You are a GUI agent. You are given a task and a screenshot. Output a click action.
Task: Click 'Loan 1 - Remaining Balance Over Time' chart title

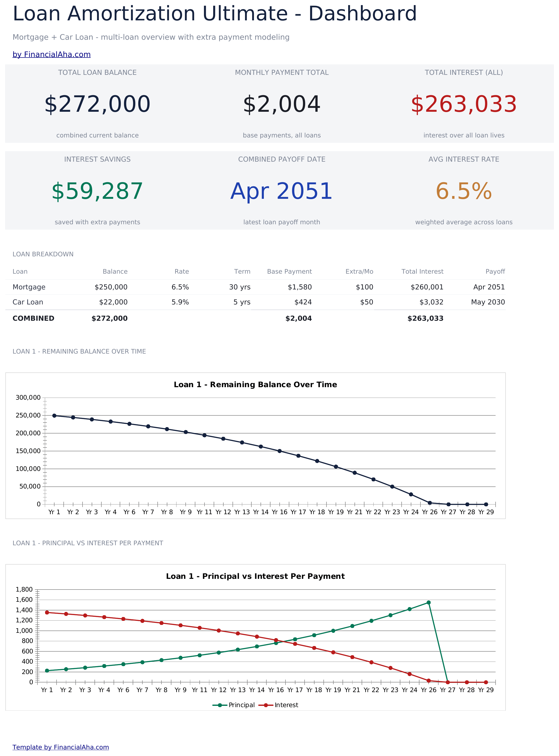coord(255,385)
